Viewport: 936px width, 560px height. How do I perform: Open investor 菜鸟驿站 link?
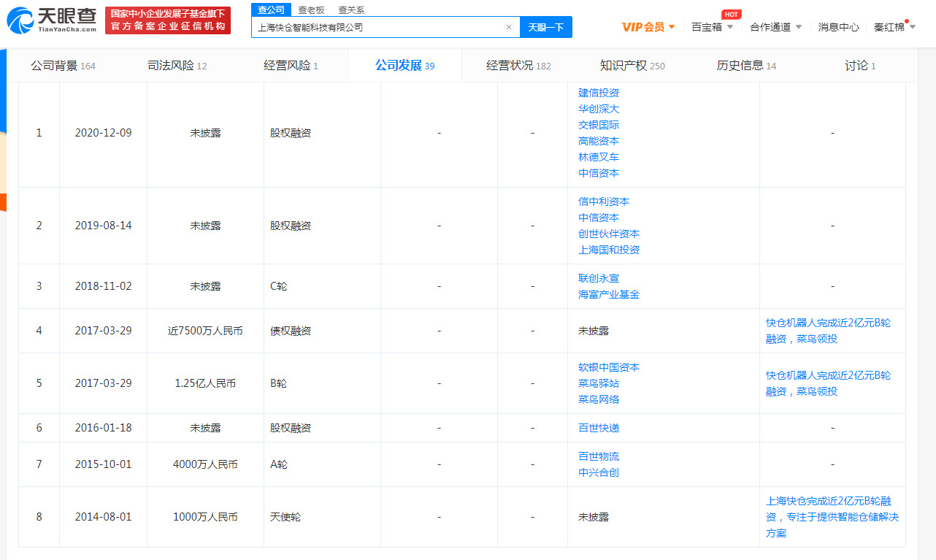click(x=599, y=383)
